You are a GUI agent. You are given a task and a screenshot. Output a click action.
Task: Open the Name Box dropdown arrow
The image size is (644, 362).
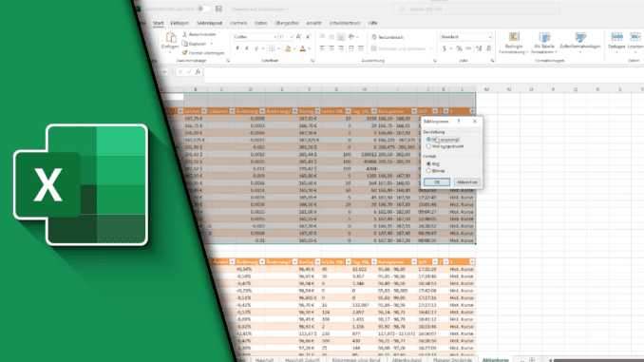point(164,72)
